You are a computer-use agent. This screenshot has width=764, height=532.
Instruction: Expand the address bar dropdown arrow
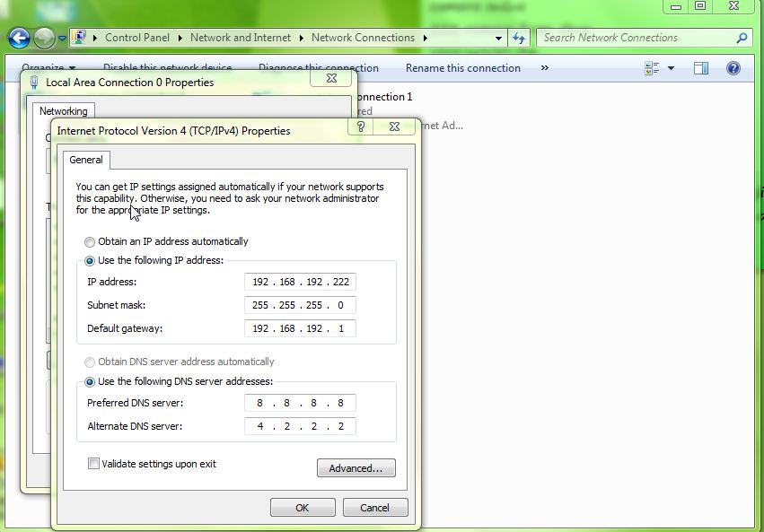[x=497, y=38]
